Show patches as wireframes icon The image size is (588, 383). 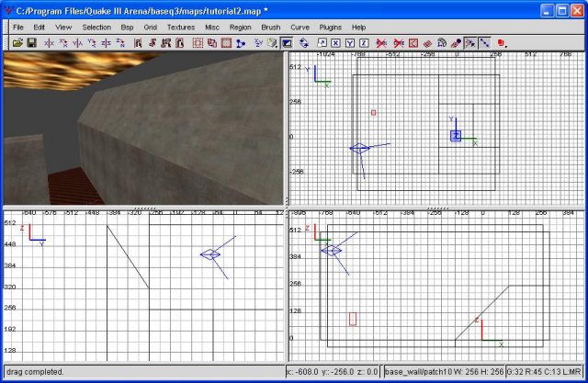427,43
